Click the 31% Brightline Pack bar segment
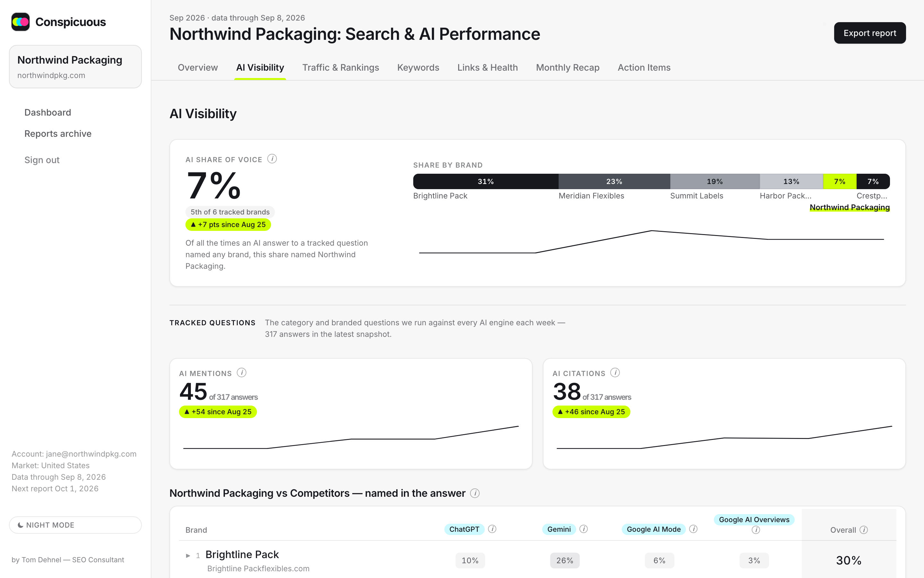Viewport: 924px width, 578px height. [x=486, y=181]
